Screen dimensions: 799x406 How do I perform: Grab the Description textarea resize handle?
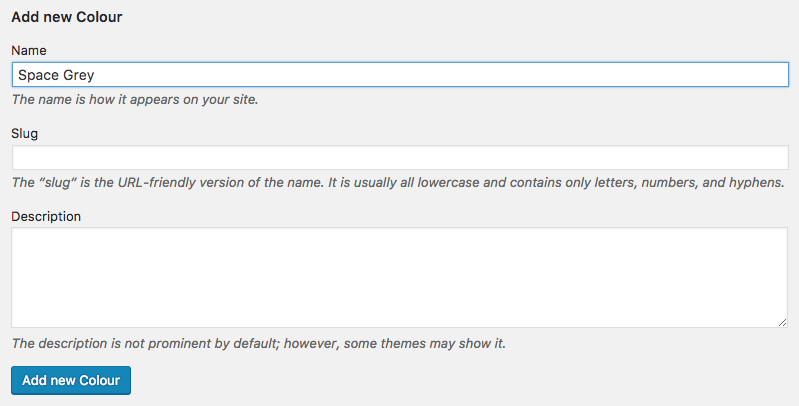coord(782,321)
